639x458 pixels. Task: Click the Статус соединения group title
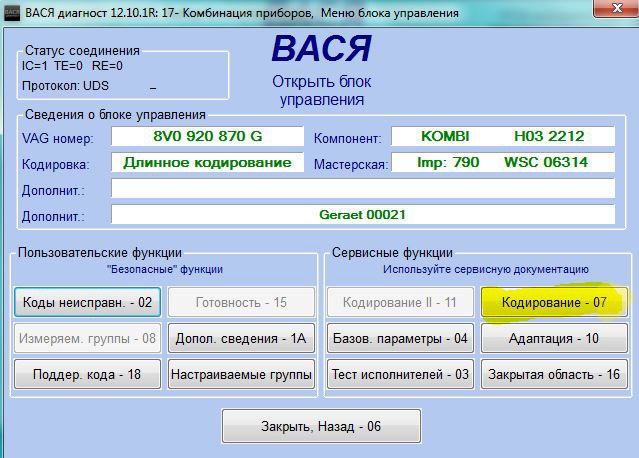click(82, 51)
